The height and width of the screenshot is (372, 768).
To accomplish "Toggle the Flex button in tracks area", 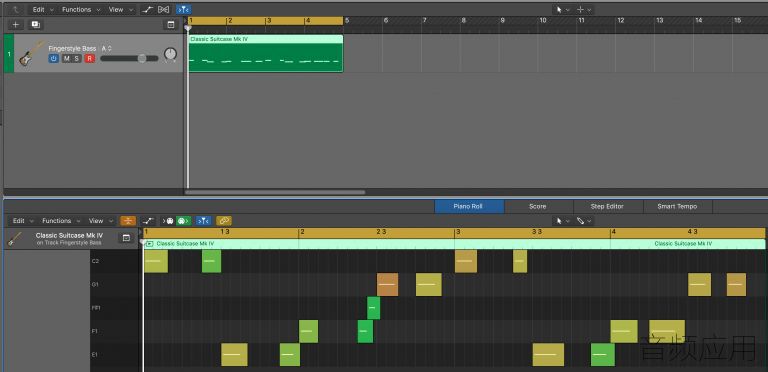I will click(x=164, y=9).
